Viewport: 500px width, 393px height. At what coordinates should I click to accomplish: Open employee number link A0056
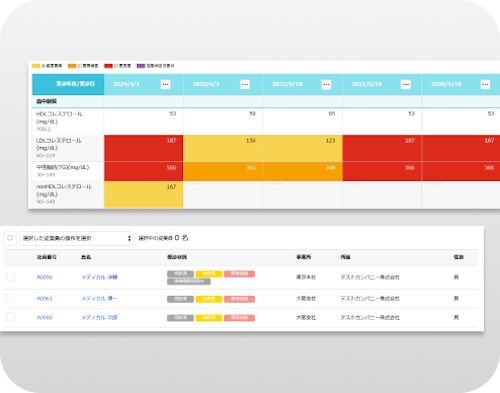(x=45, y=277)
